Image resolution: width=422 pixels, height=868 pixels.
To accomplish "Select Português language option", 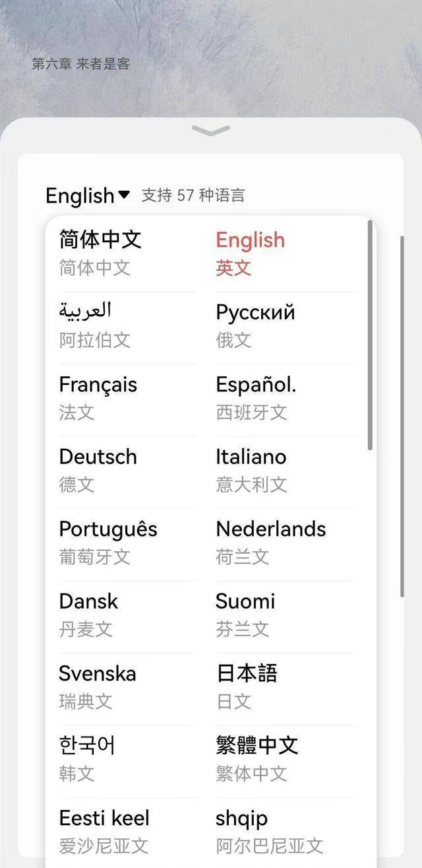I will click(108, 542).
